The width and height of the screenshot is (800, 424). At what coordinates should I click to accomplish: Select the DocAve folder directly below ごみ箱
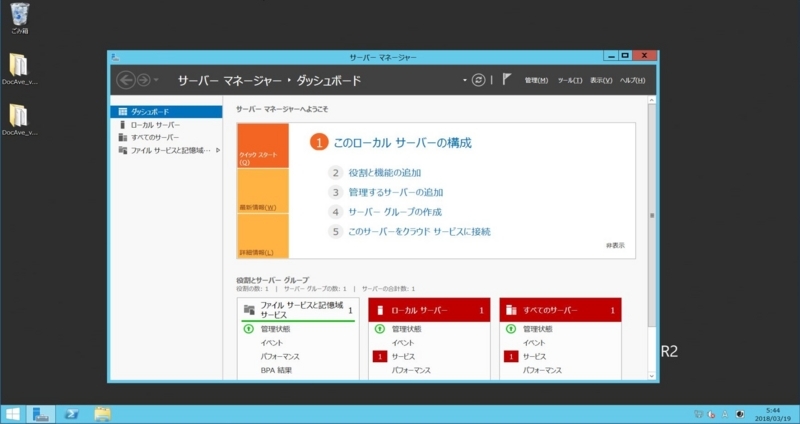click(x=19, y=69)
